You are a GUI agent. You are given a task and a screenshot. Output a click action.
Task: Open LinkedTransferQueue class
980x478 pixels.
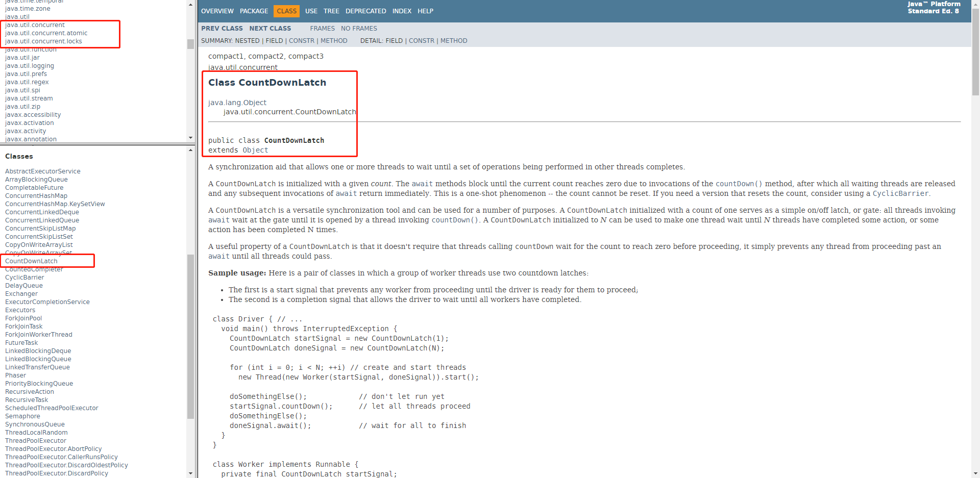pos(38,367)
